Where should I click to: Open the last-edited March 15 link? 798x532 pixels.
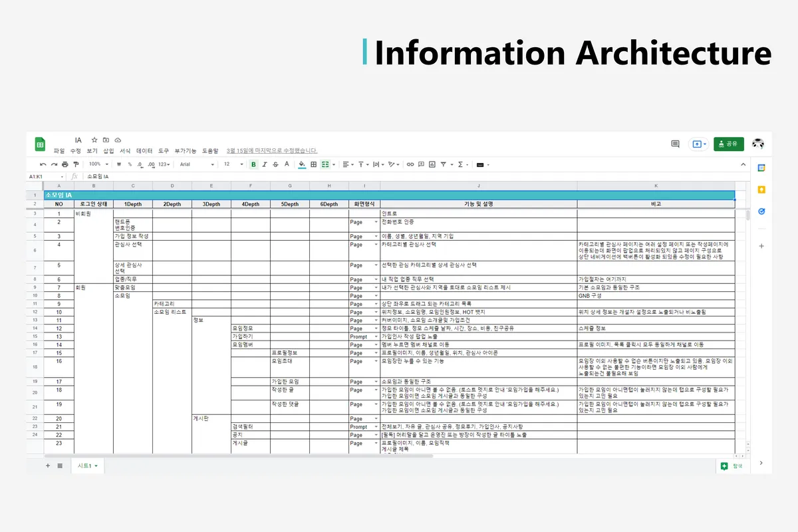(271, 151)
